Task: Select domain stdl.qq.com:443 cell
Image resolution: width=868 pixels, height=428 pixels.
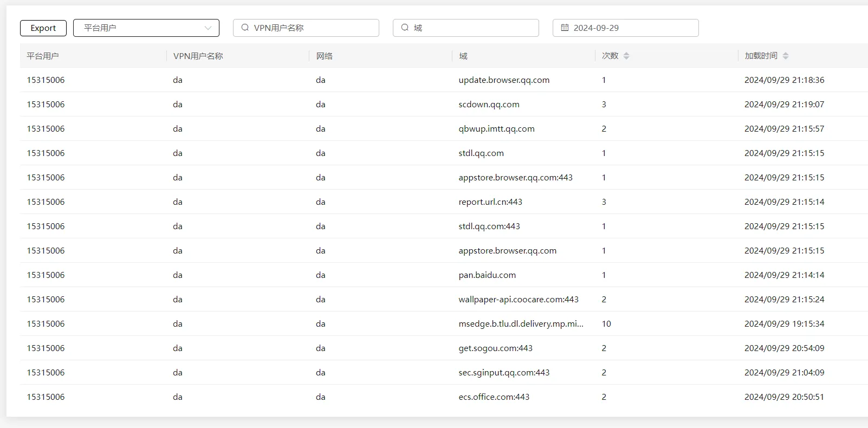Action: click(x=489, y=226)
